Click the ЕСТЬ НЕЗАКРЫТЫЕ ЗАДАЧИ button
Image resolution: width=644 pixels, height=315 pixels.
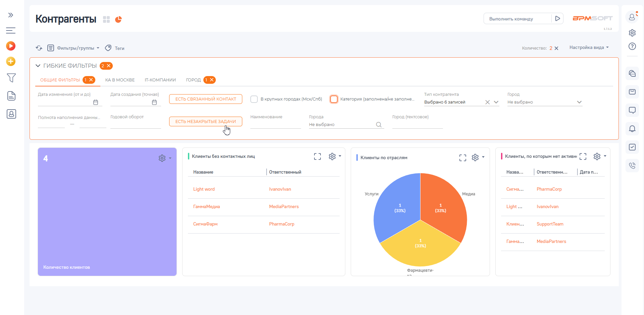[x=205, y=121]
